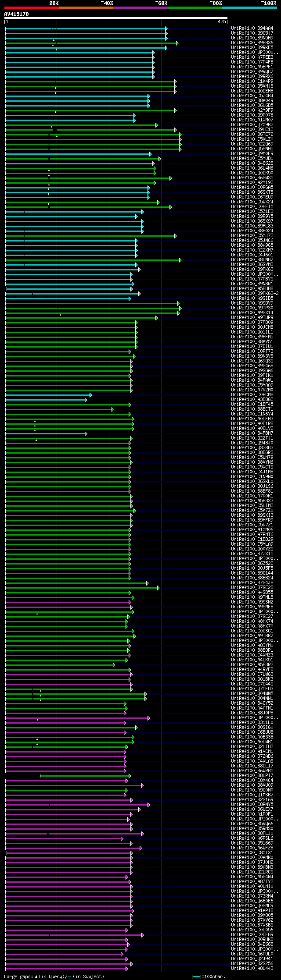Select label UniRef100_C6TEU9
The height and width of the screenshot is (980, 281).
point(252,197)
